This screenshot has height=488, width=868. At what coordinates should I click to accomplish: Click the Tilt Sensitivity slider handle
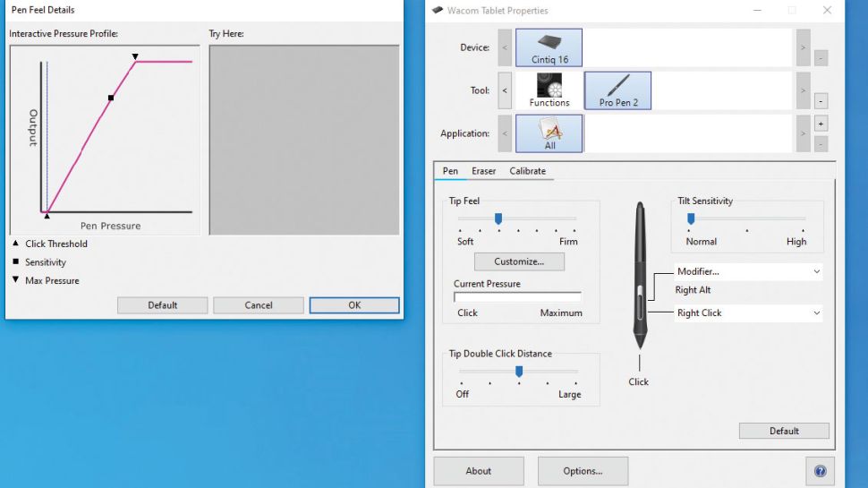tap(691, 218)
